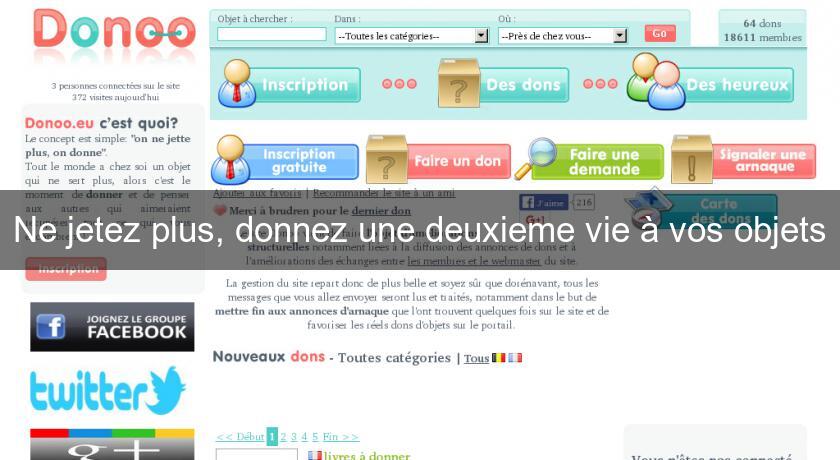
Task: Click the 'Nouveaux dons' heading
Action: (268, 357)
